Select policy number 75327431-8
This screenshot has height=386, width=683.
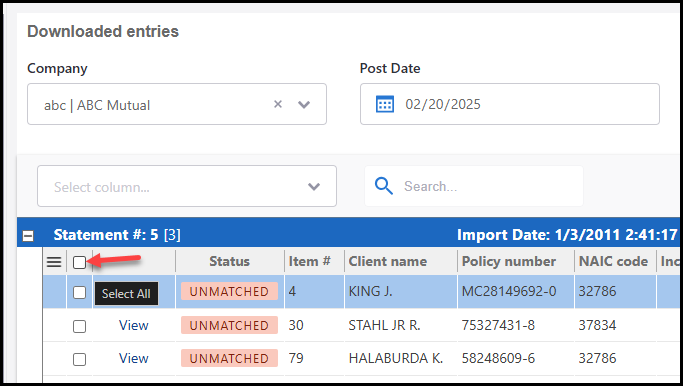point(498,325)
